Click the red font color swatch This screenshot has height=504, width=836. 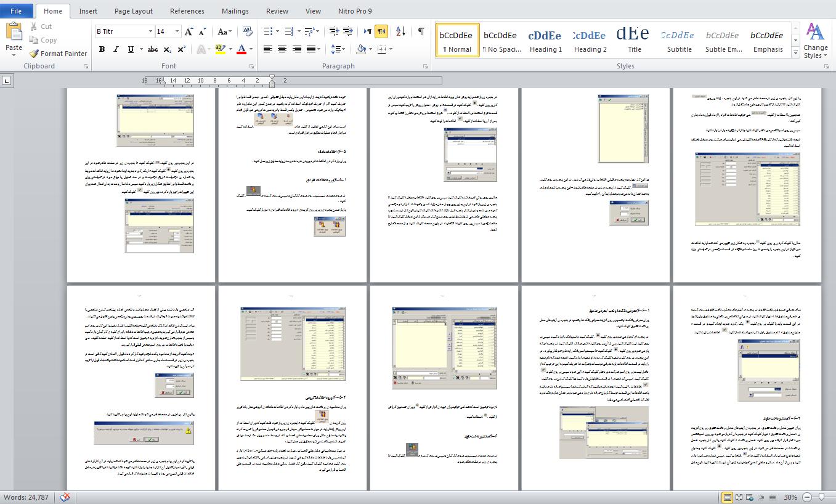click(x=241, y=49)
